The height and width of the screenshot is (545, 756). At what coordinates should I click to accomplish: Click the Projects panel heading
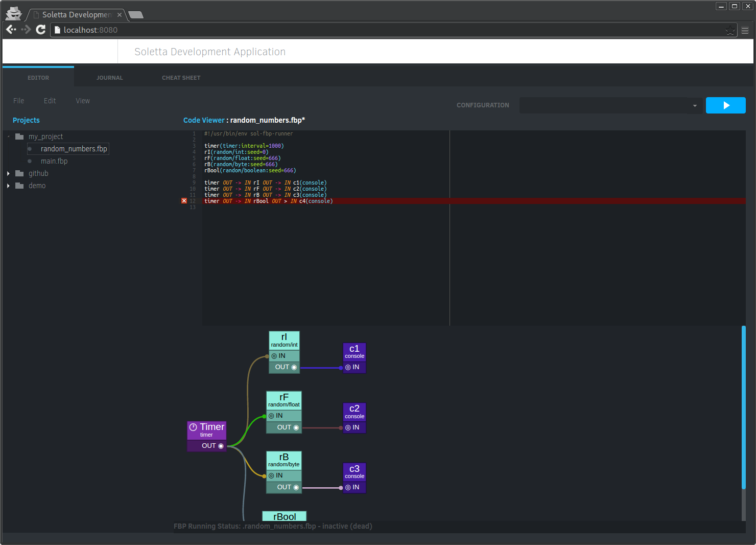(x=26, y=120)
